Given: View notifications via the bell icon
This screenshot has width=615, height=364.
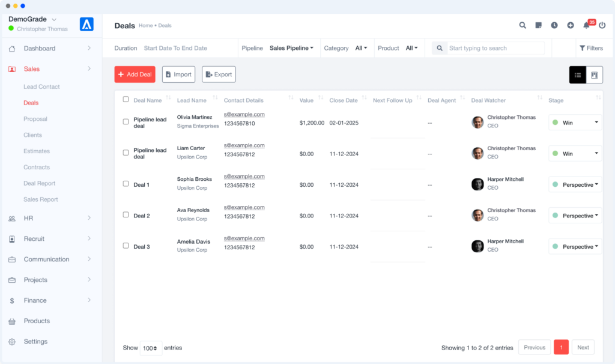Looking at the screenshot, I should click(x=587, y=26).
